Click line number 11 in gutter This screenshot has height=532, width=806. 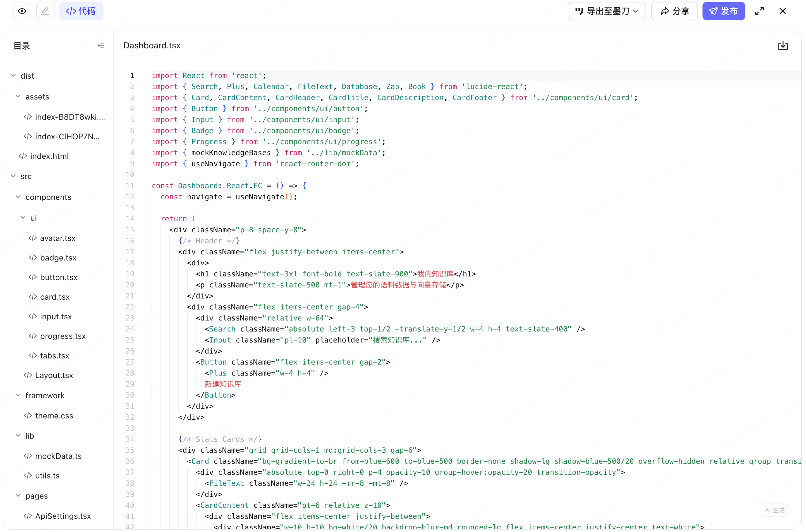click(130, 186)
